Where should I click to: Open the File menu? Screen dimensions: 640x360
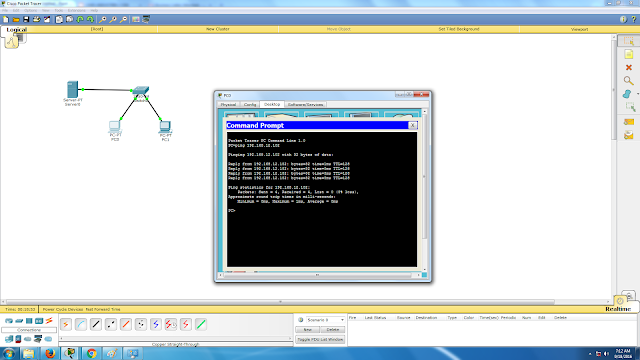click(5, 10)
